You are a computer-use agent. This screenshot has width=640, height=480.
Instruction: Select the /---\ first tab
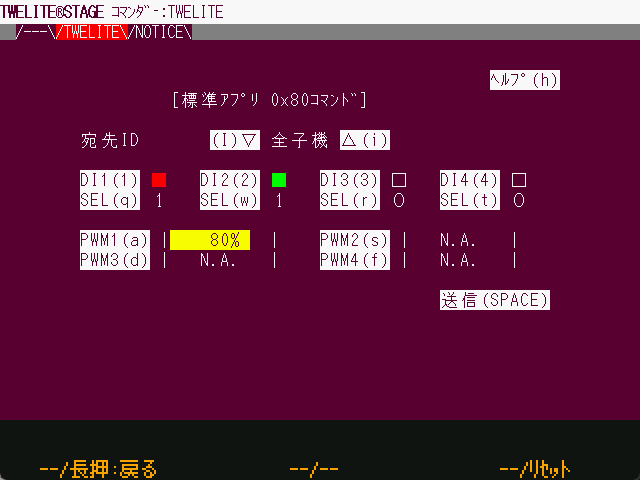point(34,32)
